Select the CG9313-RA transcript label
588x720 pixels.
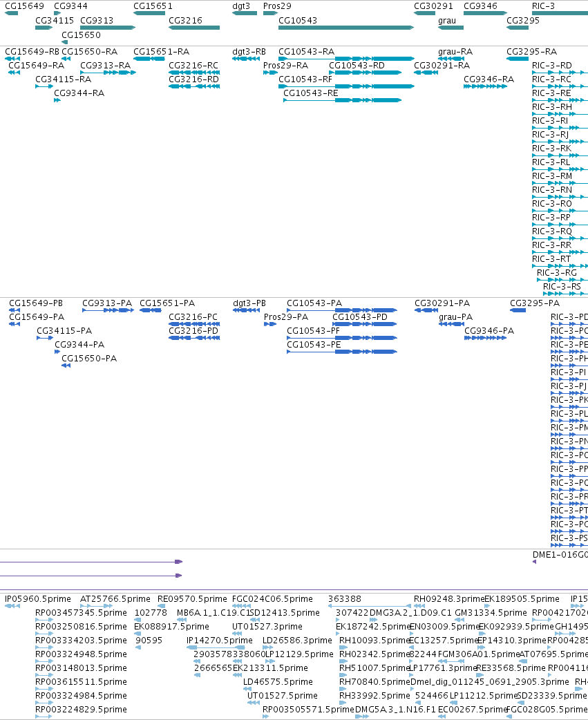[106, 65]
